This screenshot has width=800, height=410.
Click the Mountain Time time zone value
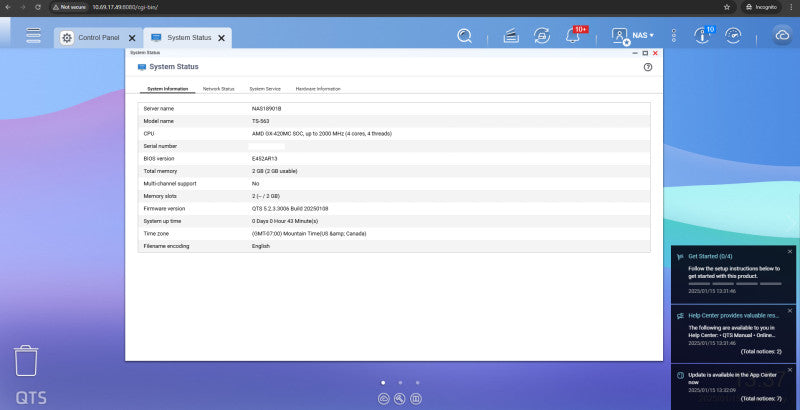[309, 234]
